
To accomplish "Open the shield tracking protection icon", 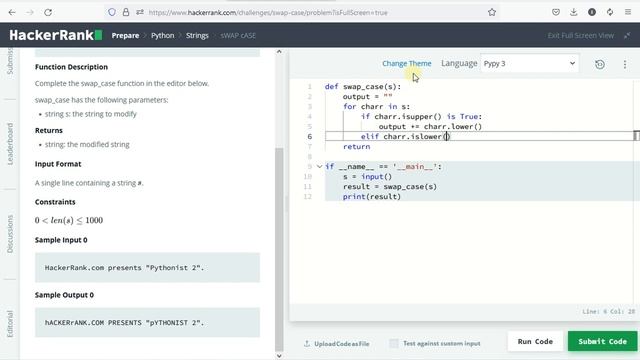I will 112,12.
